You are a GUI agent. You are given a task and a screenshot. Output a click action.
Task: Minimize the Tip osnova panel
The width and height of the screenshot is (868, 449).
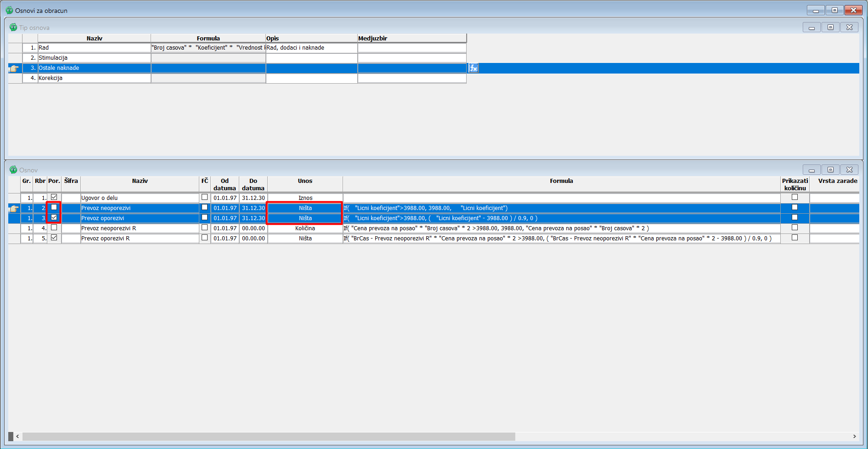coord(812,28)
